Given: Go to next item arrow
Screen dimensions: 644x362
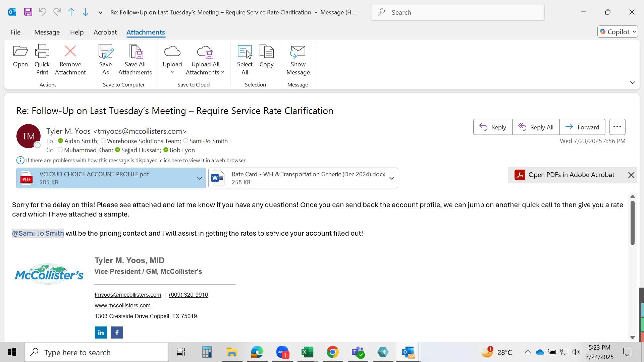Looking at the screenshot, I should 86,12.
